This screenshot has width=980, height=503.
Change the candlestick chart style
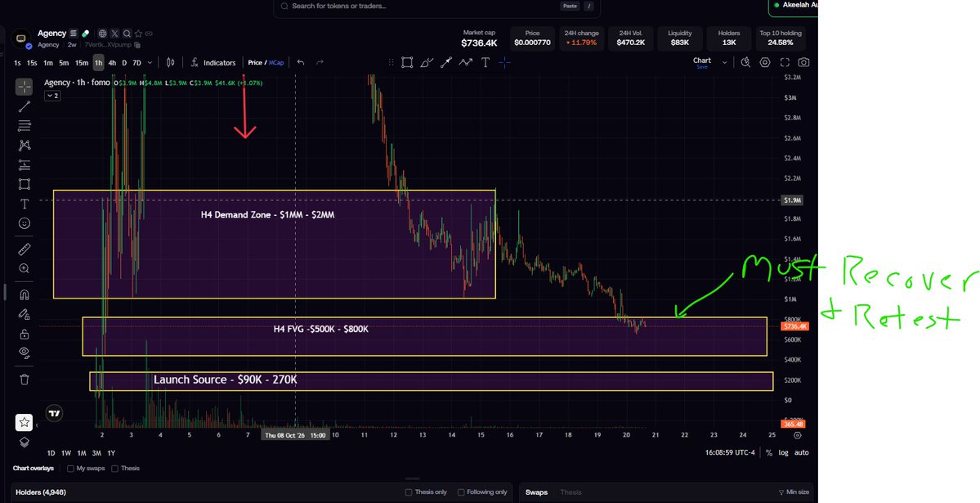click(171, 62)
